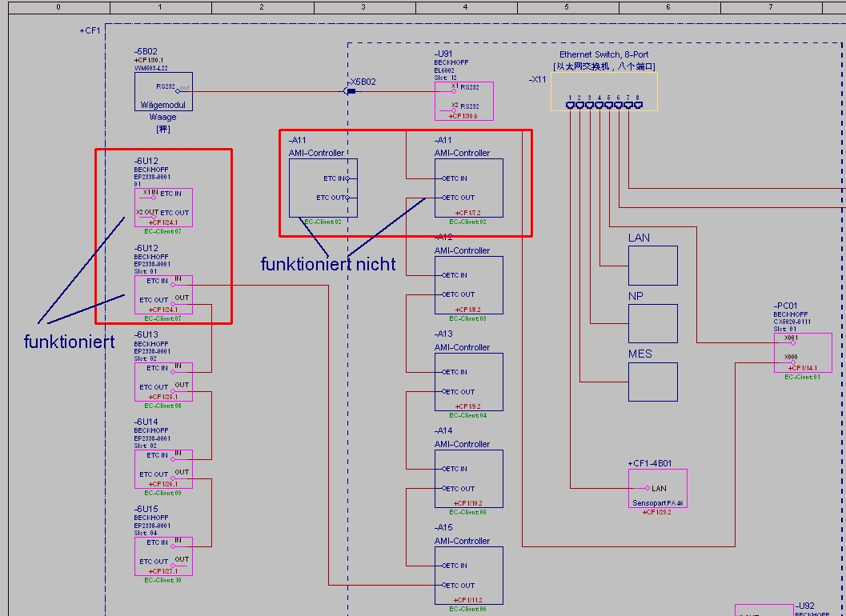Click the EC-Client 10 label
This screenshot has height=616, width=846.
pos(163,580)
